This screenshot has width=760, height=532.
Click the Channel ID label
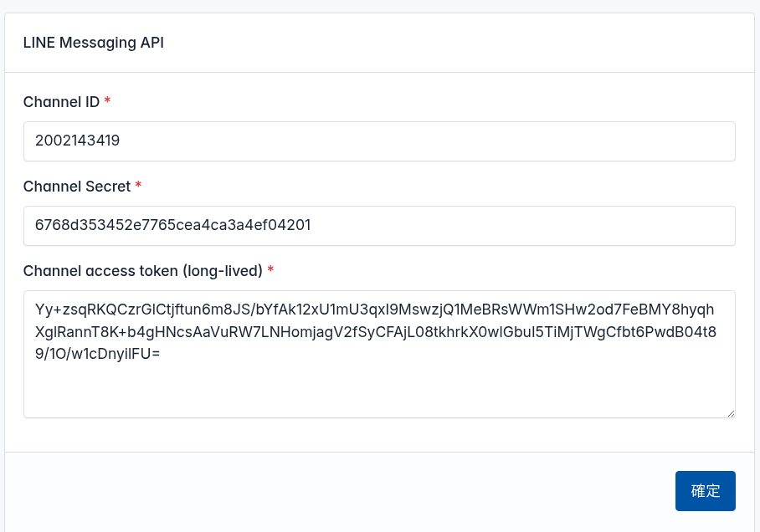(62, 102)
